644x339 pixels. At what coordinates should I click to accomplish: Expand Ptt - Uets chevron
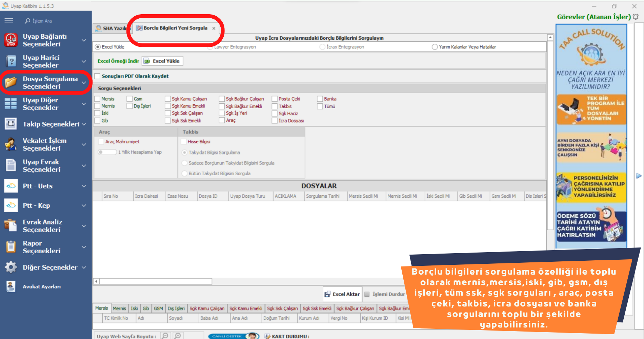coord(84,186)
